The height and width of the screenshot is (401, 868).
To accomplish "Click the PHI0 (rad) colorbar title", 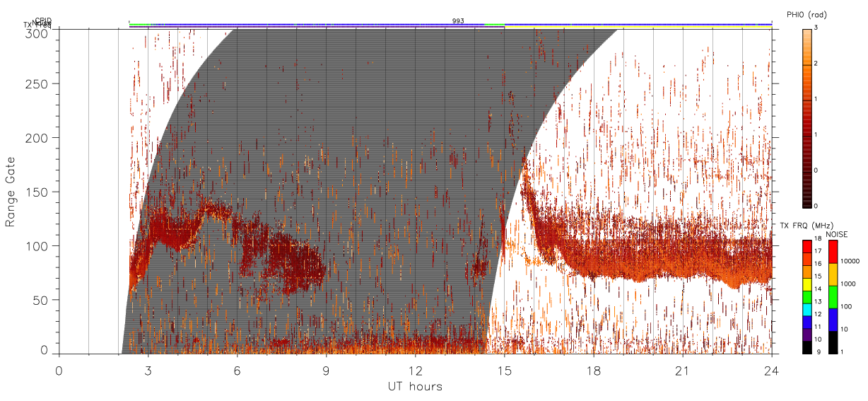I will pos(807,14).
